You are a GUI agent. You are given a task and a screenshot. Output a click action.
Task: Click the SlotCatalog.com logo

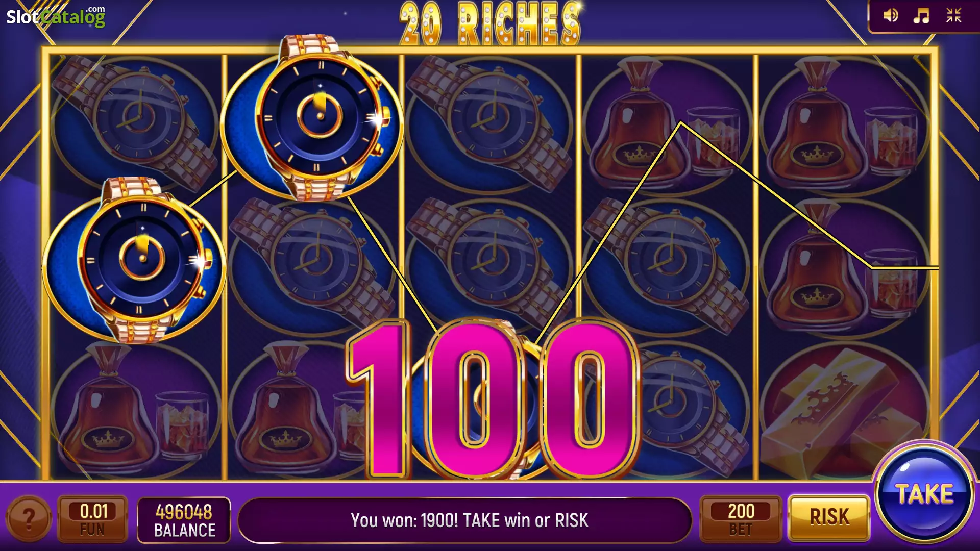coord(56,16)
